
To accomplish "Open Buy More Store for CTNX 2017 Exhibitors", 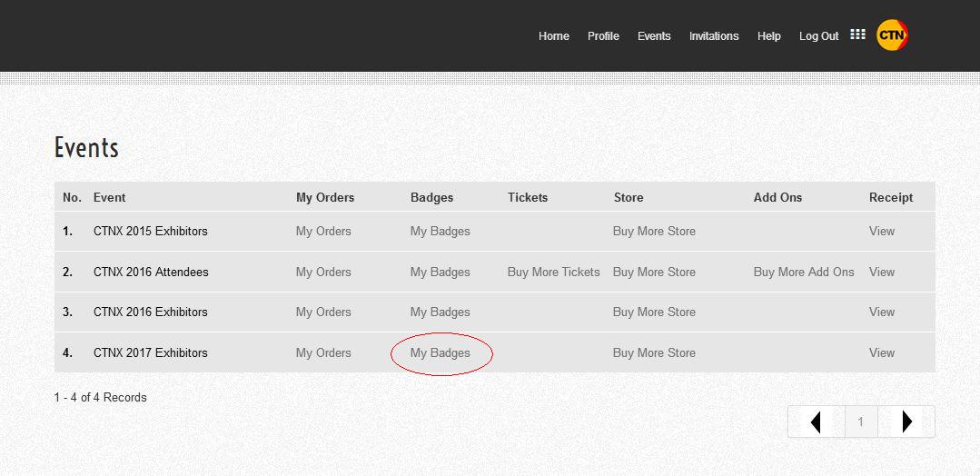I will pyautogui.click(x=654, y=352).
